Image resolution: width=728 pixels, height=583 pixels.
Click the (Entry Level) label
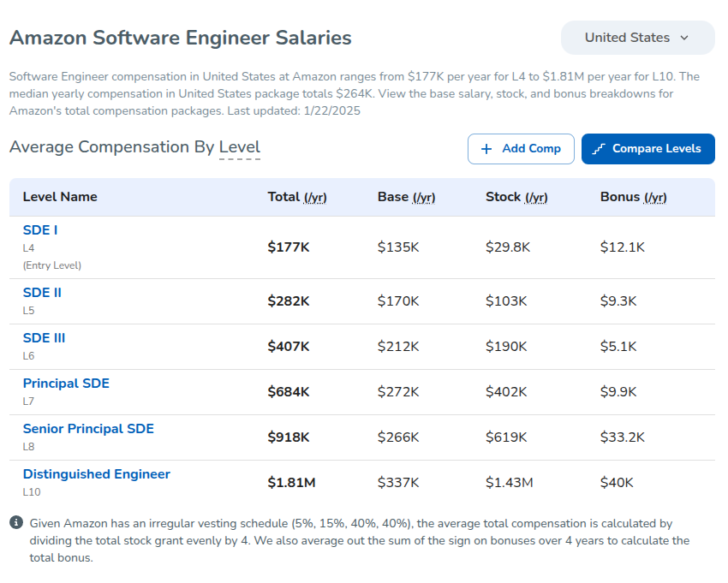pyautogui.click(x=52, y=265)
